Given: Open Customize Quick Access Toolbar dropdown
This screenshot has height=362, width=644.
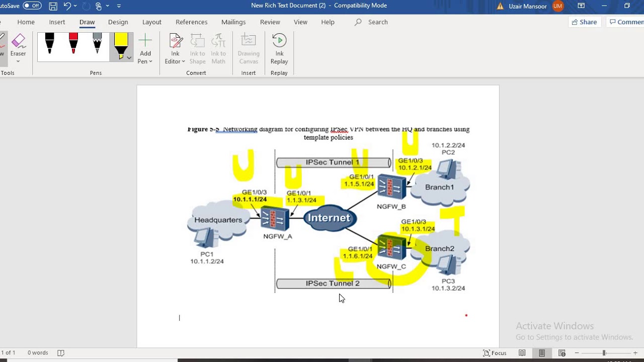Looking at the screenshot, I should coord(119,6).
